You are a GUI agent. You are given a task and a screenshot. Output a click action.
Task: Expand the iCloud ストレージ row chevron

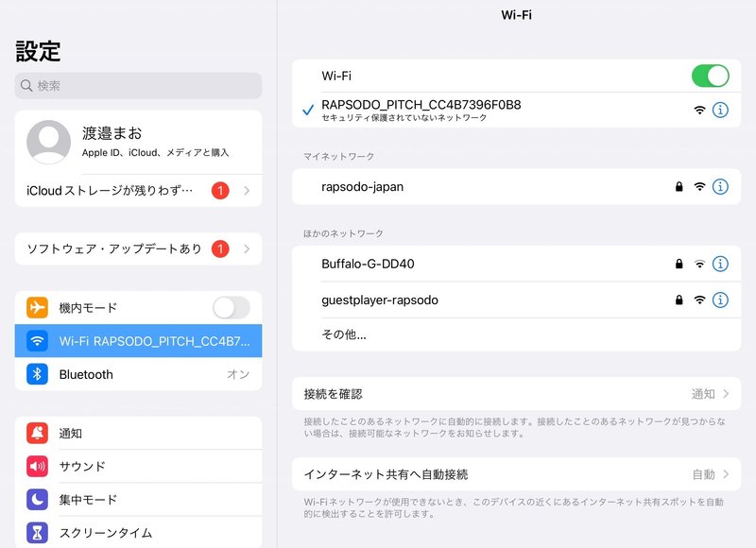coord(247,191)
